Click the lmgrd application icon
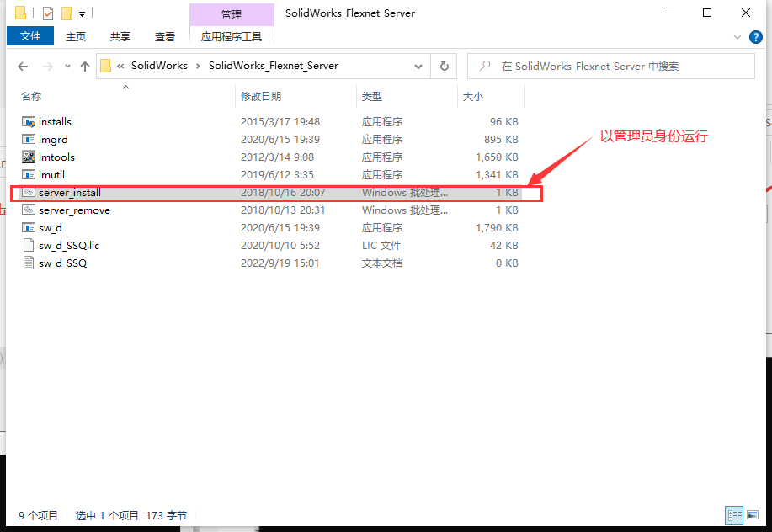The image size is (772, 532). tap(29, 139)
